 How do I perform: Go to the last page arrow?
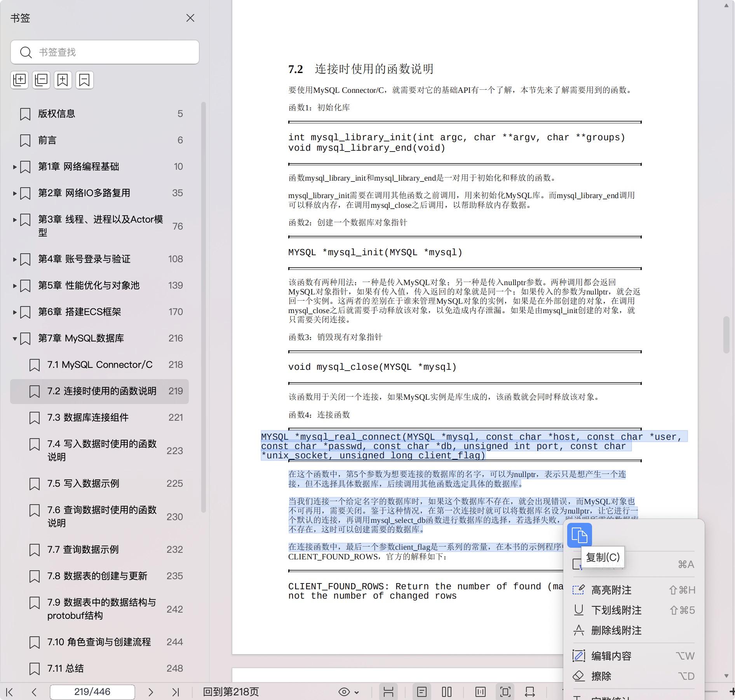click(x=176, y=692)
